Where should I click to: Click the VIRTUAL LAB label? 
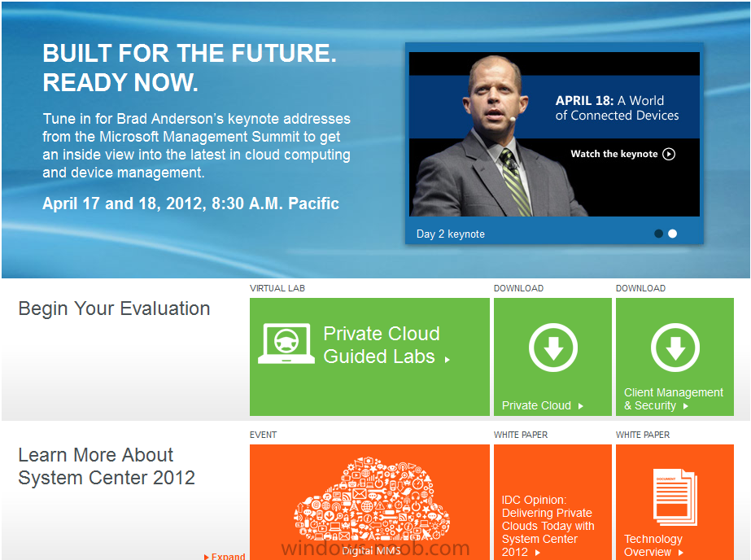(x=277, y=288)
